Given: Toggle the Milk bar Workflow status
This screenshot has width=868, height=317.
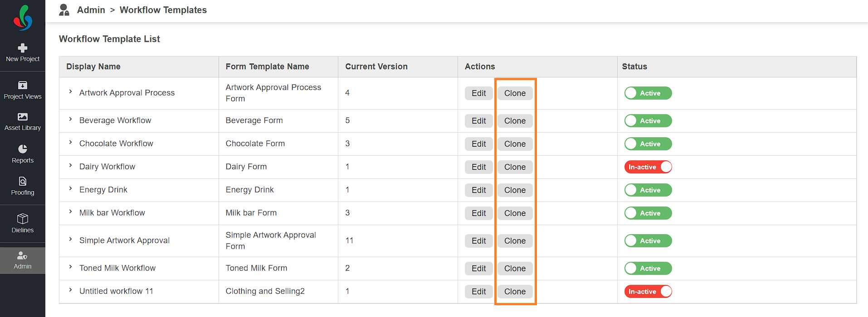Looking at the screenshot, I should pos(648,213).
